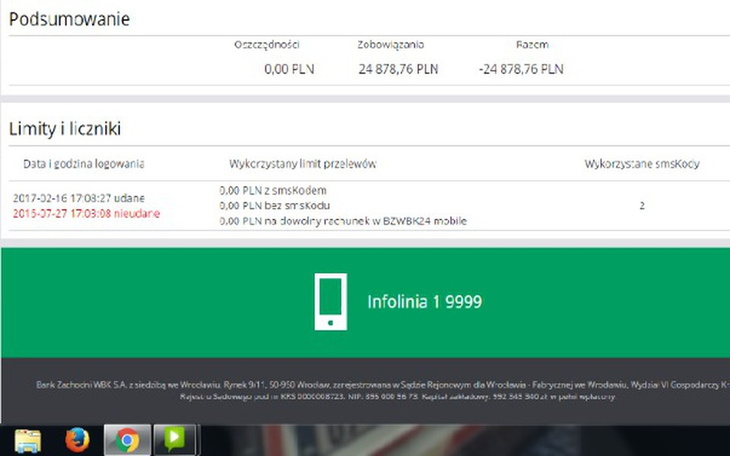Select the 24 878,76 PLN liabilities amount
The height and width of the screenshot is (456, 730).
pos(398,70)
